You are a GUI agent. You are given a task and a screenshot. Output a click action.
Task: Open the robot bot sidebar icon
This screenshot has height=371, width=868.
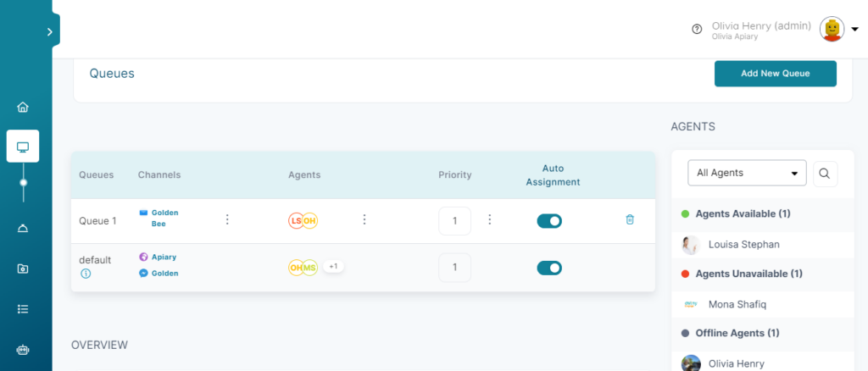(x=23, y=350)
